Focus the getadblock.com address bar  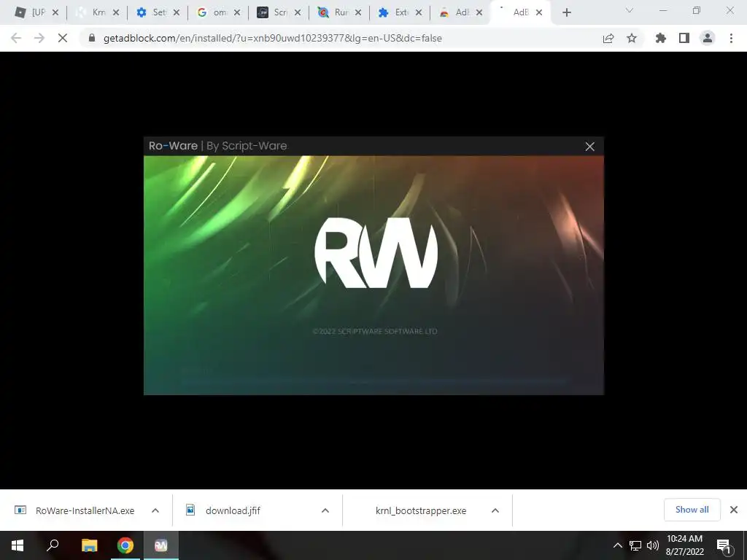pos(273,38)
